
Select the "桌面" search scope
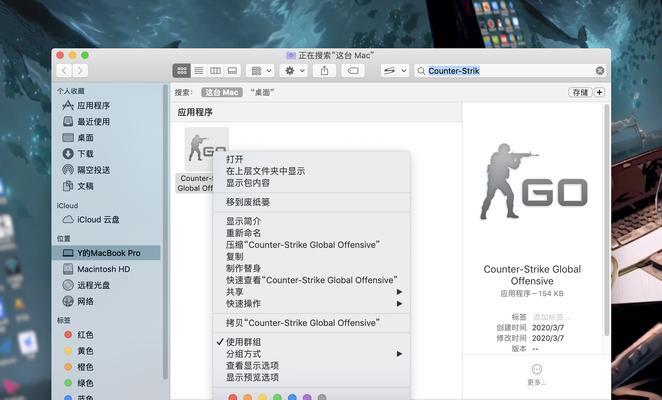coord(262,92)
